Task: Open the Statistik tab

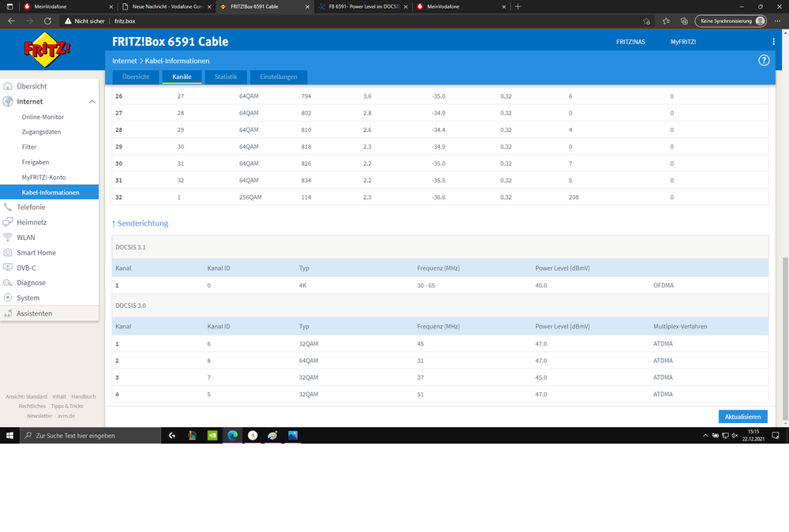Action: (x=225, y=77)
